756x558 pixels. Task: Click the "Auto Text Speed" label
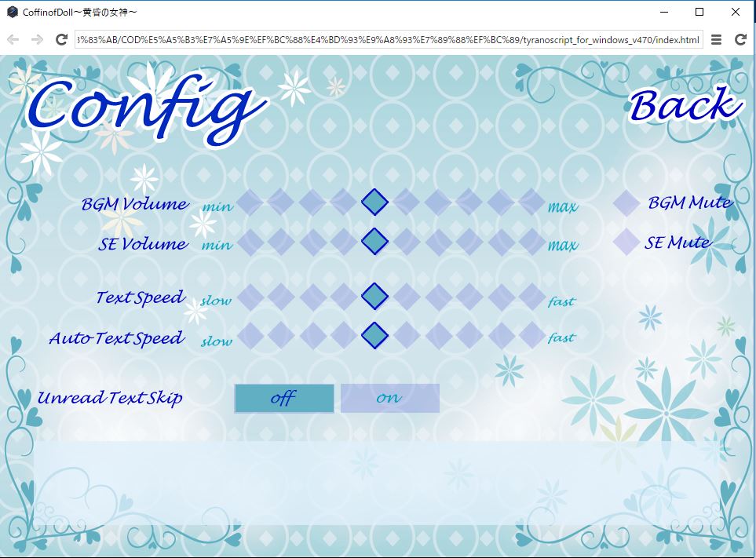[x=117, y=339]
